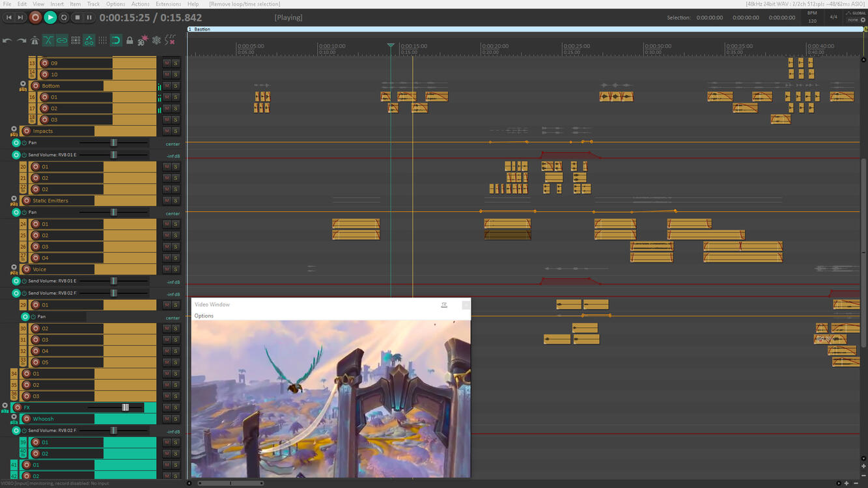868x488 pixels.
Task: Toggle the metronome in the toolbar
Action: click(x=35, y=40)
